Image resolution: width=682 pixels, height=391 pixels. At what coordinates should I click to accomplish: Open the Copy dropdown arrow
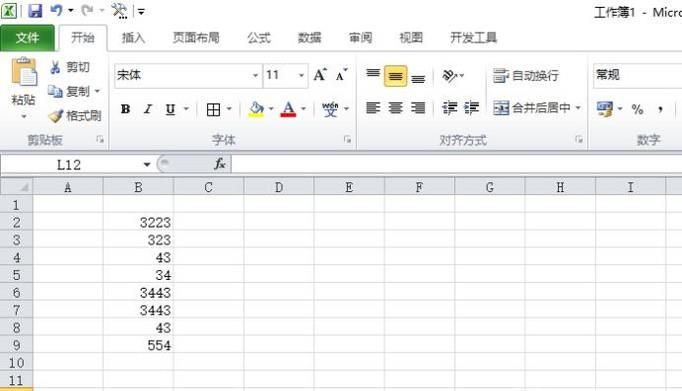(97, 91)
